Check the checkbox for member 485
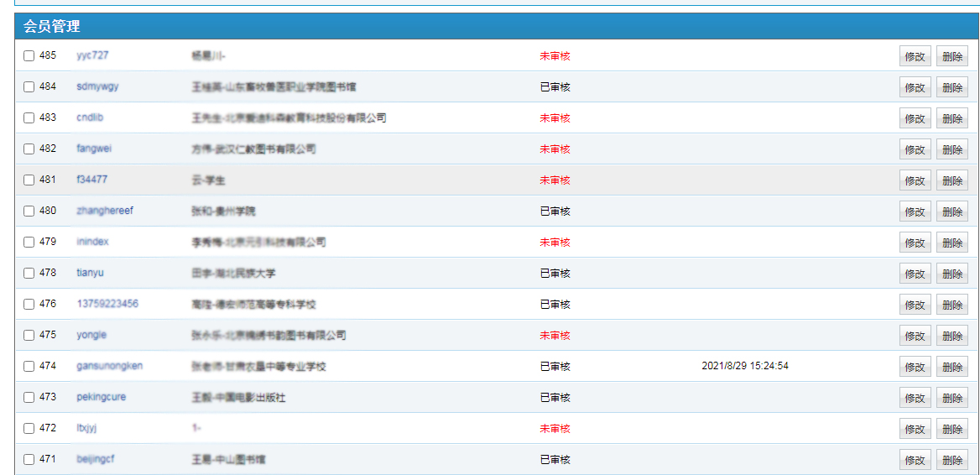Screen dimensions: 980x475 29,56
